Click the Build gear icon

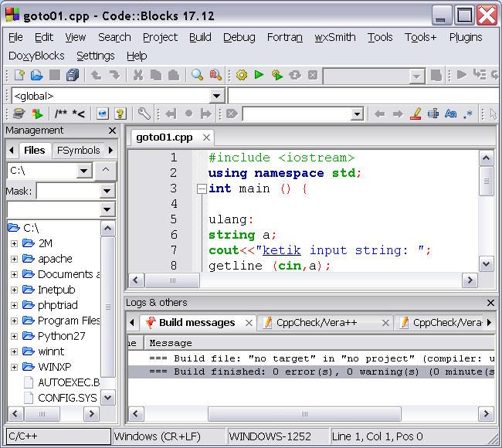coord(242,75)
